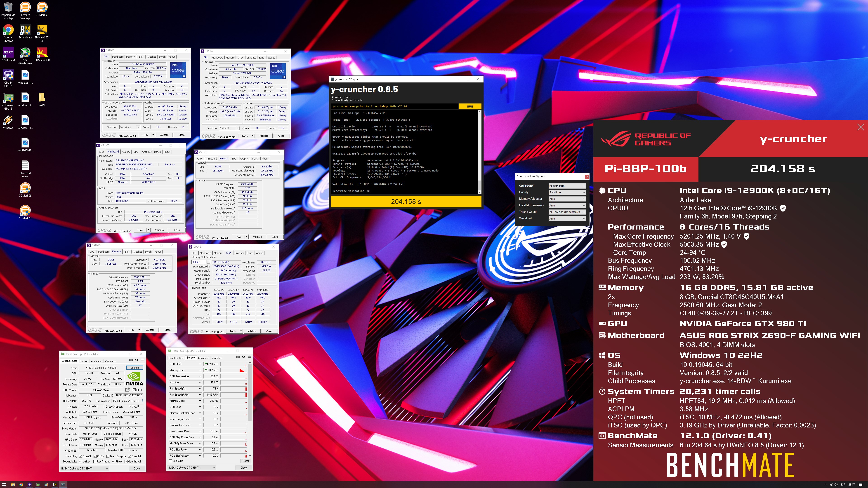Click the yellow RUN button in y-cruncher
This screenshot has height=488, width=868.
(470, 106)
